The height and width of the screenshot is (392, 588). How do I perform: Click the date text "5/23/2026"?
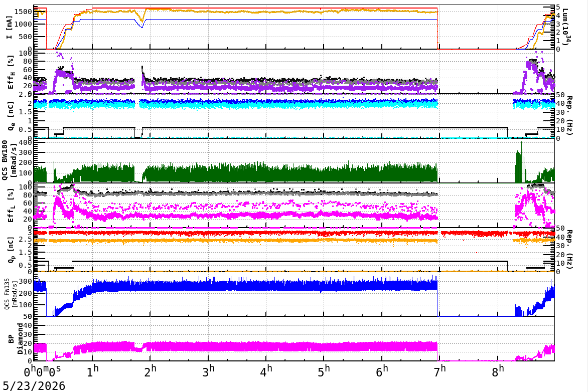(34, 385)
